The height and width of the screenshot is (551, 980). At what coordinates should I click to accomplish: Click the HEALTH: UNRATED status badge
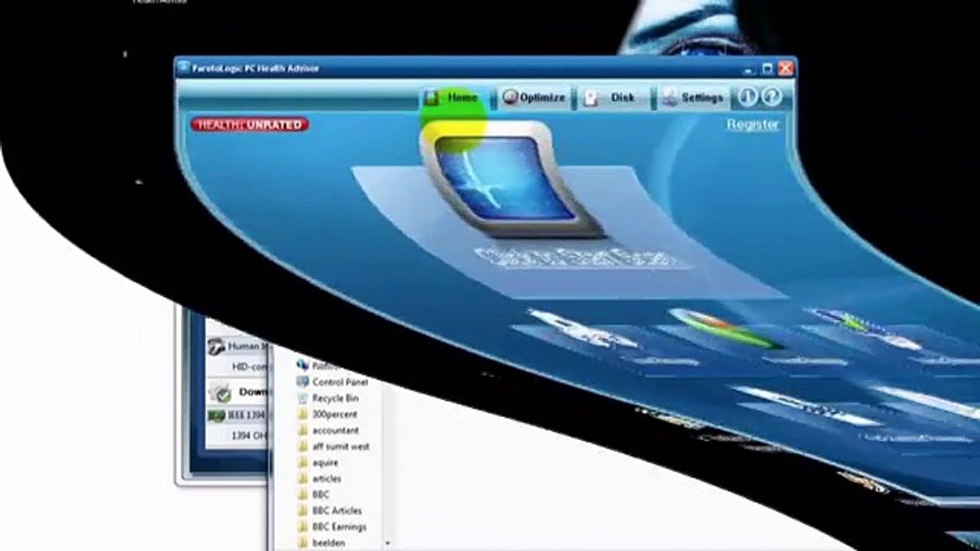250,124
